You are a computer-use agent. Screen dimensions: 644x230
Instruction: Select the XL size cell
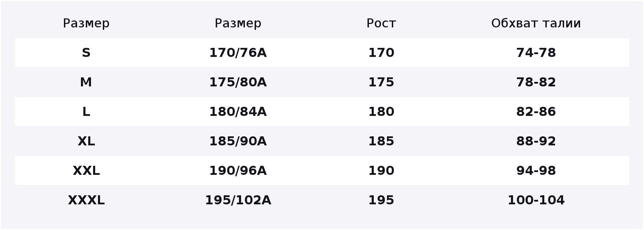[x=86, y=141]
